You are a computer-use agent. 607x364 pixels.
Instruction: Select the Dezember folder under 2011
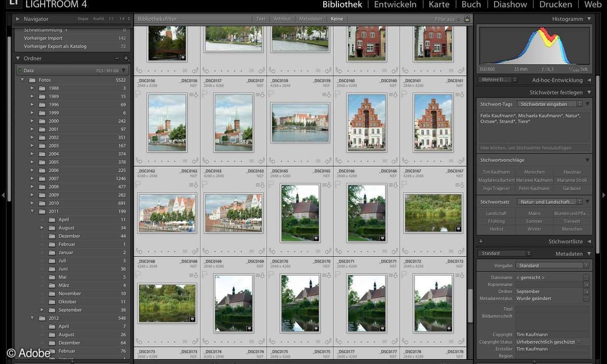click(69, 236)
